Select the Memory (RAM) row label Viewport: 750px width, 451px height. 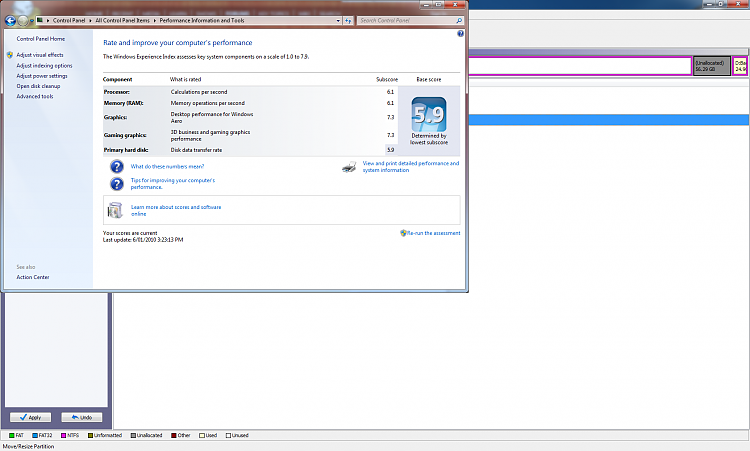123,103
